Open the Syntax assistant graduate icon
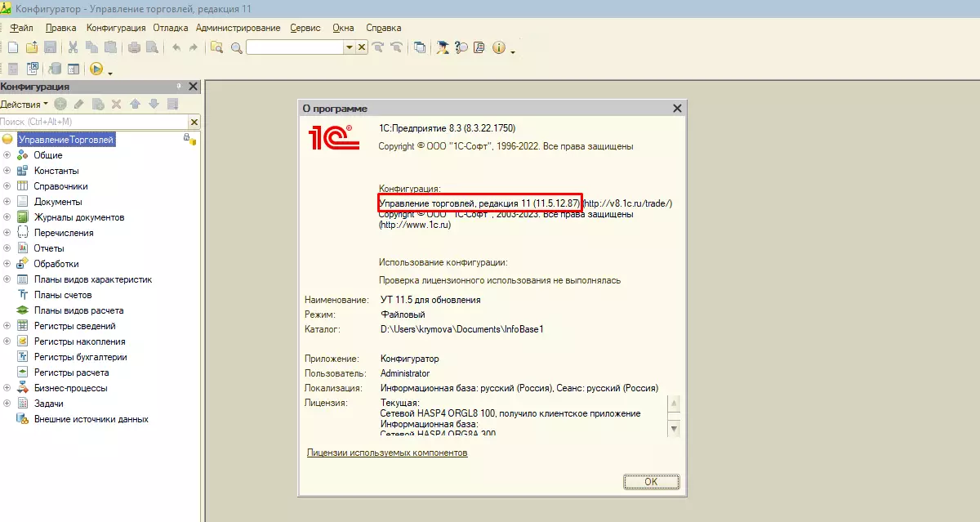The image size is (980, 522). tap(443, 47)
